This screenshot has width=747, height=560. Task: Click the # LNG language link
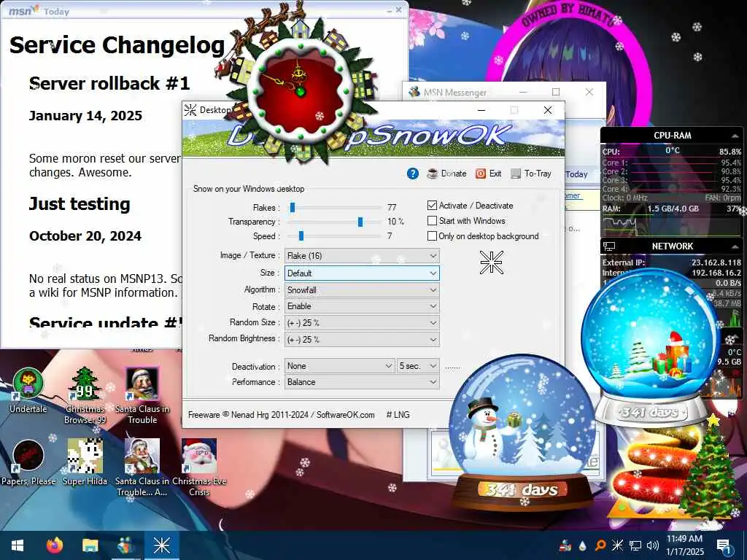pyautogui.click(x=398, y=415)
